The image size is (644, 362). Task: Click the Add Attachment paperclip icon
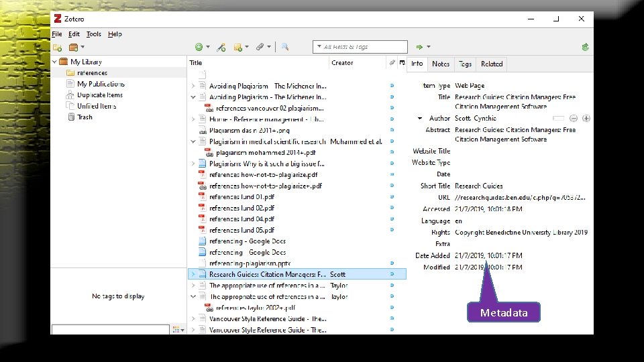tap(260, 47)
